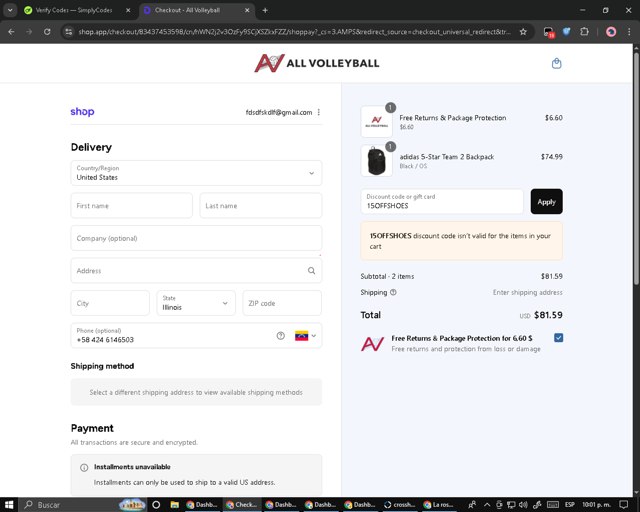Click the clock showing 10:01 p. m.
Image resolution: width=640 pixels, height=512 pixels.
(x=596, y=505)
